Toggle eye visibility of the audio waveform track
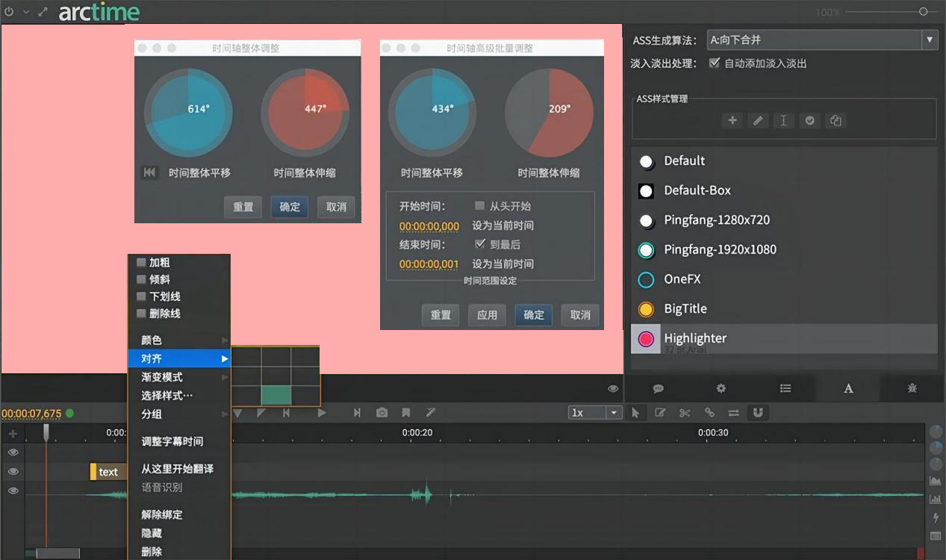 click(x=13, y=491)
